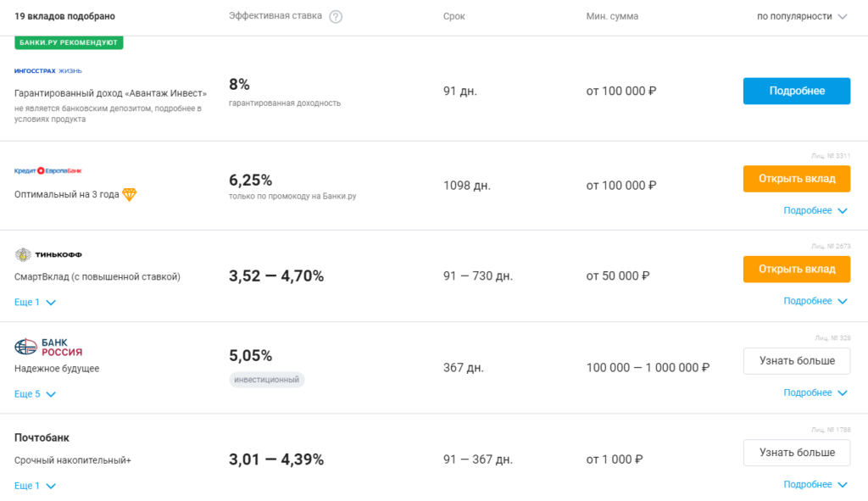
Task: Click the Credit Europe Bank logo
Action: pyautogui.click(x=48, y=170)
